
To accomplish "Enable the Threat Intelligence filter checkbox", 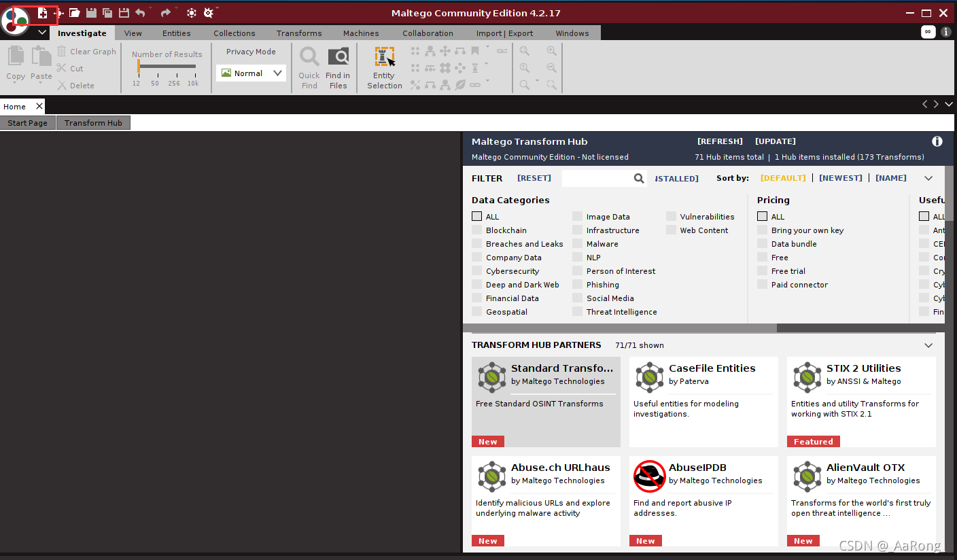I will 577,311.
